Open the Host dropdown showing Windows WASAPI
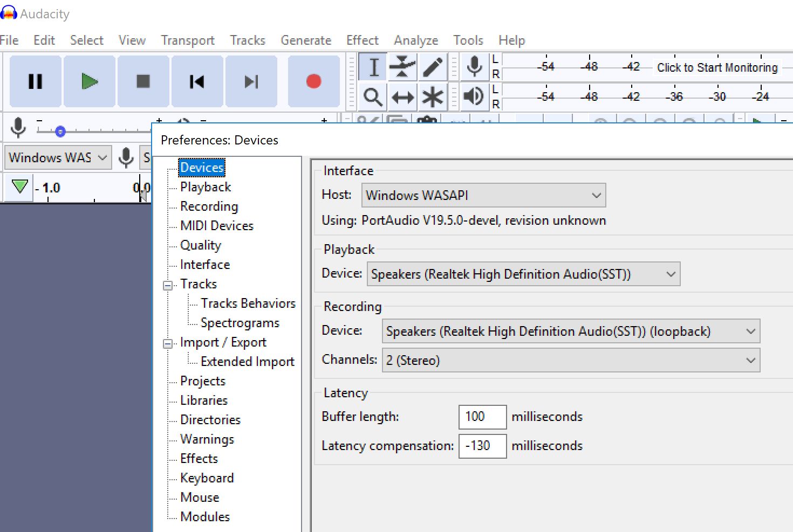Screen dimensions: 793x532 point(483,195)
